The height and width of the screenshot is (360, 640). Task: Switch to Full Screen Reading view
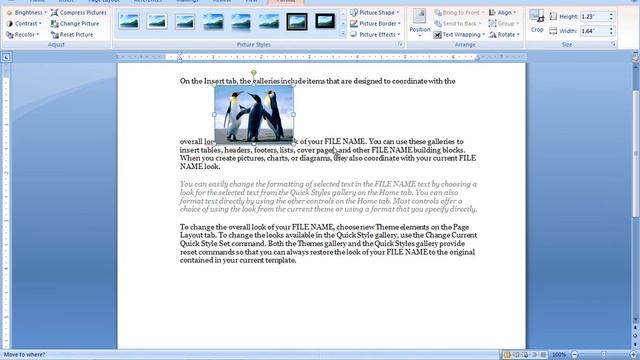click(x=516, y=355)
